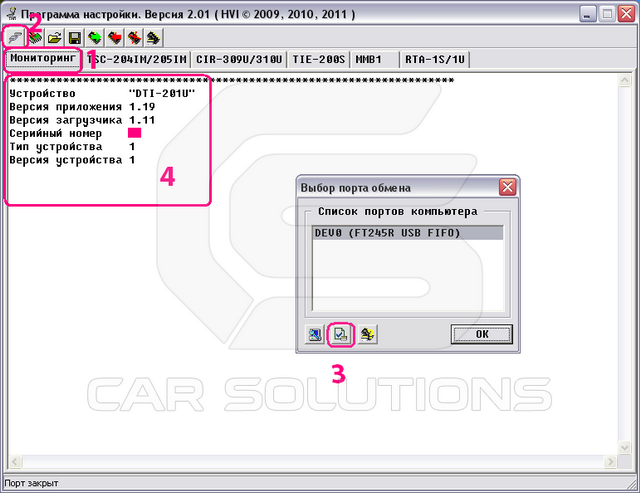Click the chip icon with green arrow

(x=95, y=38)
